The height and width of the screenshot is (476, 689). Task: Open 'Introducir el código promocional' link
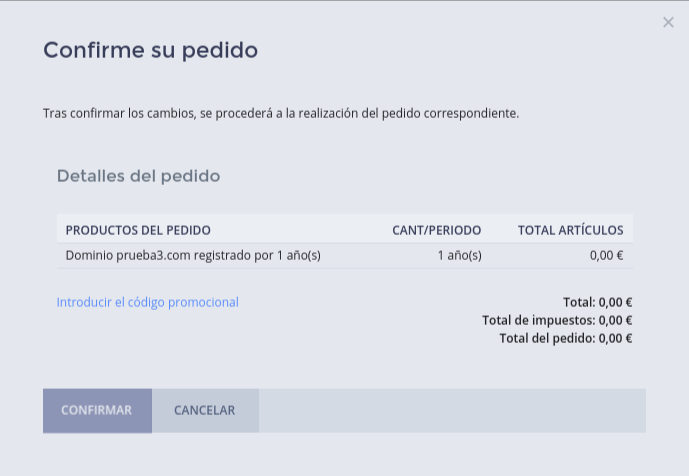[147, 302]
